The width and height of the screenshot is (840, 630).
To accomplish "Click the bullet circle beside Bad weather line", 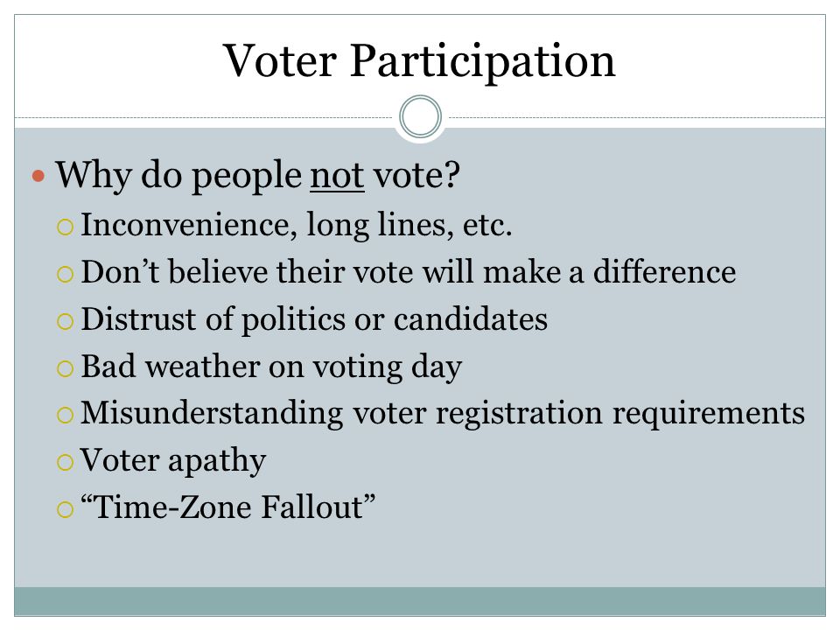I will pyautogui.click(x=65, y=368).
